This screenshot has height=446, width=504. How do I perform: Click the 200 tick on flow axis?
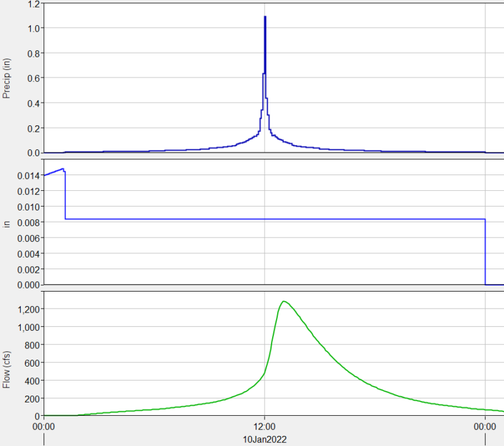[x=33, y=398]
